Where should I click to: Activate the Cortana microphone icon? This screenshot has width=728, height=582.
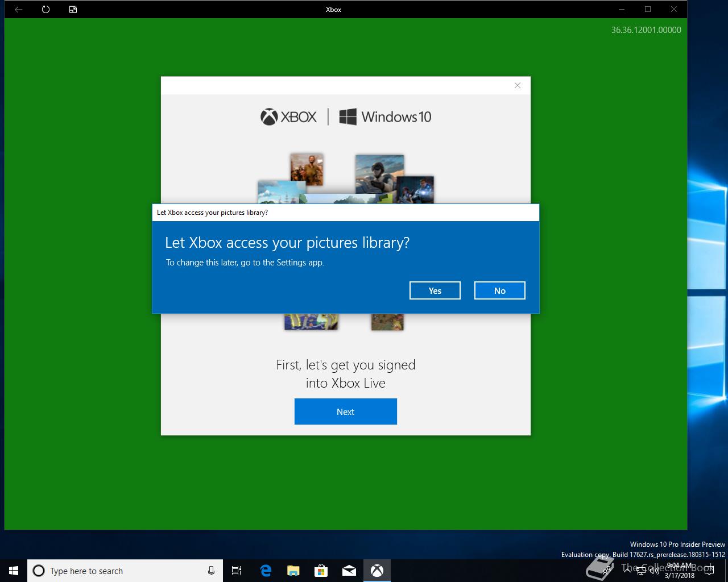click(211, 571)
